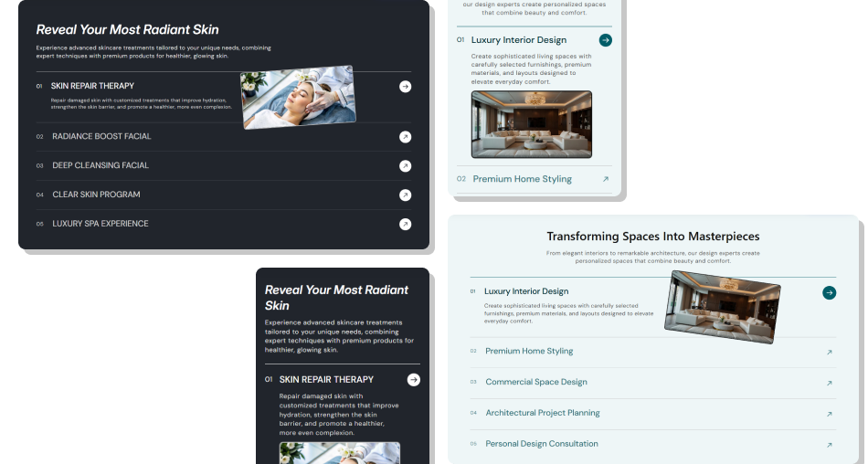Click heading Reveal Your Most Radiant Skin in wide dark card
This screenshot has width=868, height=464.
pyautogui.click(x=127, y=29)
